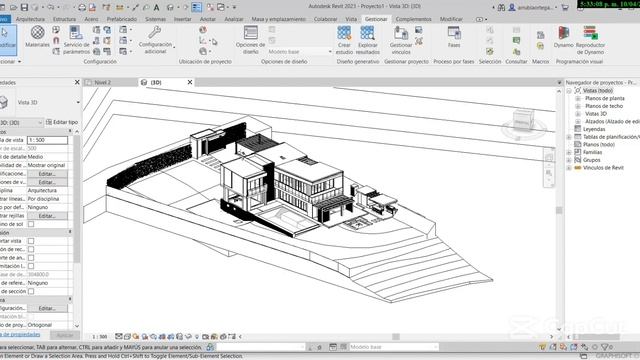
Task: Toggle the sun path checkbox
Action: (x=31, y=224)
